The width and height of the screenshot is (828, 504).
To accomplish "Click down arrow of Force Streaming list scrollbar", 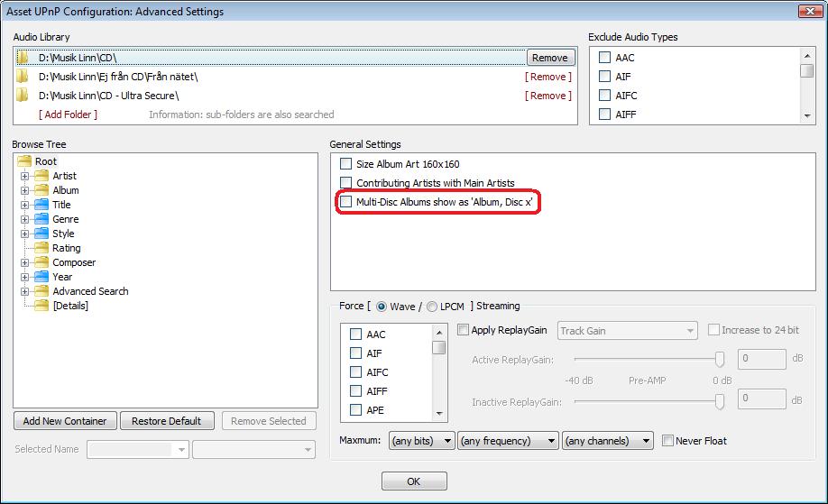I will [439, 413].
